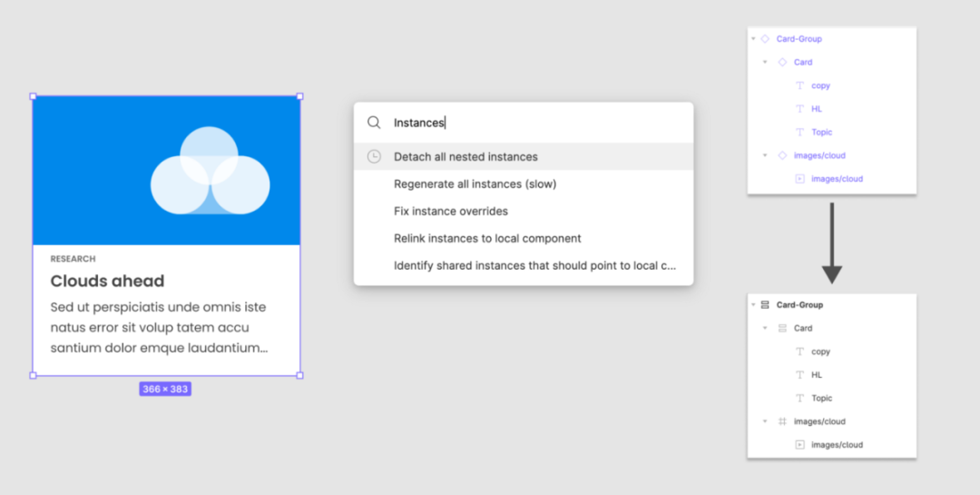This screenshot has width=980, height=495.
Task: Click the auto layout icon beside the black Card-Group layer
Action: coord(765,305)
